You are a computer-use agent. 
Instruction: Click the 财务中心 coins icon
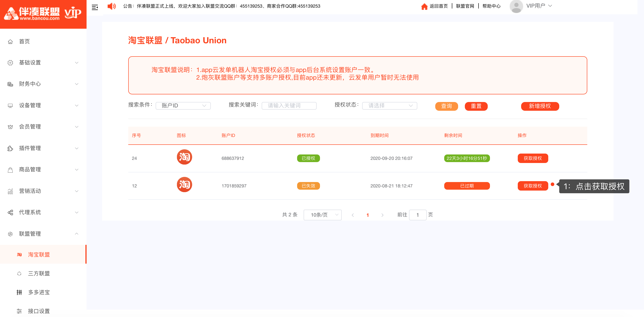pos(10,84)
